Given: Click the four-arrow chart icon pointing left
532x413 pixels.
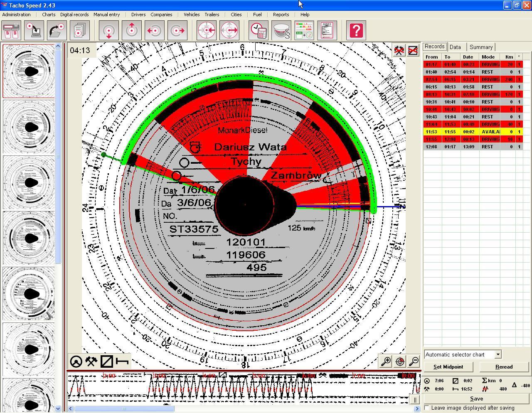Looking at the screenshot, I should [207, 31].
